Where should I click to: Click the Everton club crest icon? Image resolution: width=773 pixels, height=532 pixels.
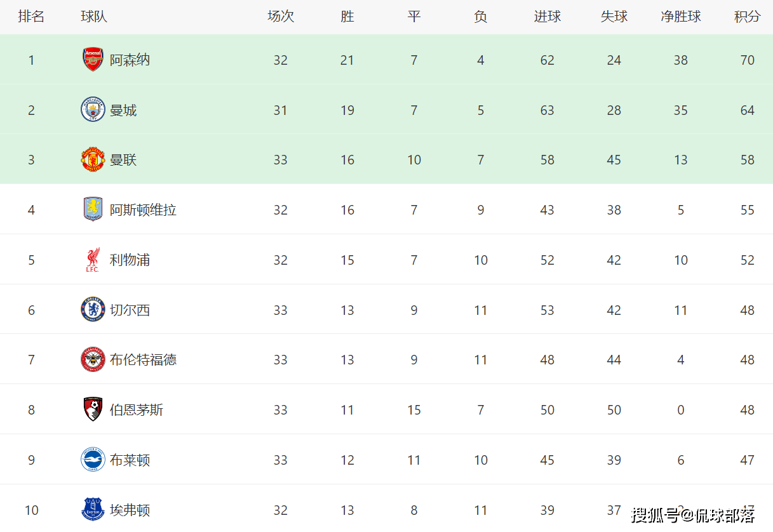(x=93, y=510)
